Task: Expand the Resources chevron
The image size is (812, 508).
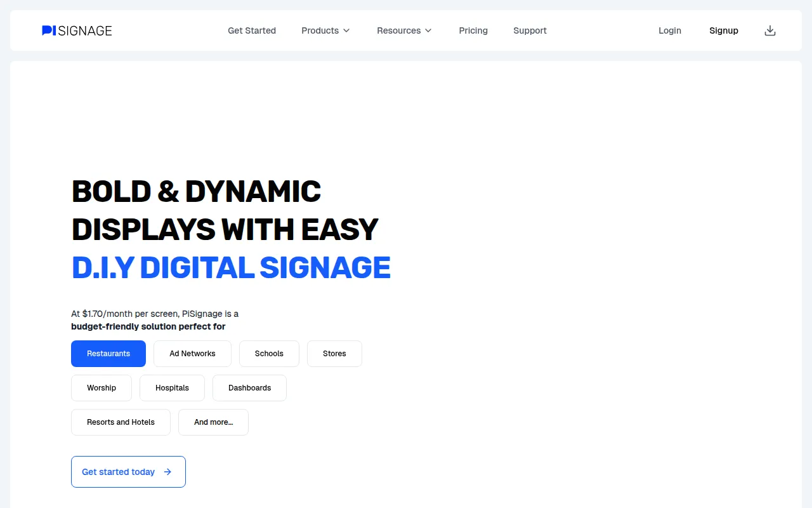Action: (428, 30)
